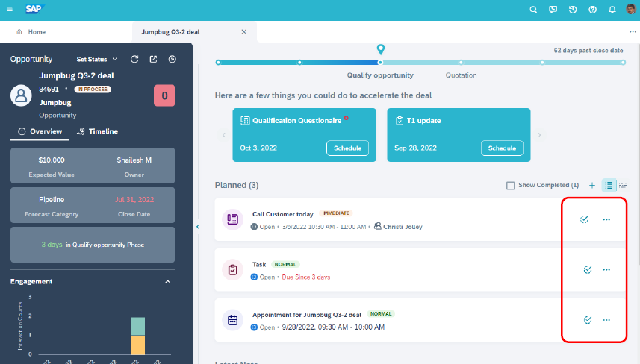The height and width of the screenshot is (364, 640).
Task: Click the notifications bell icon
Action: 612,10
